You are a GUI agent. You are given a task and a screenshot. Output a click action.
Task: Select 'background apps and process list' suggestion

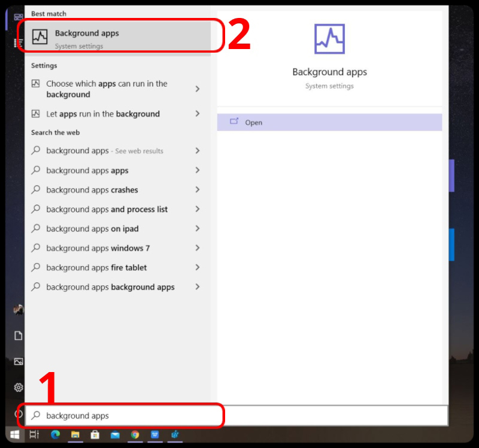(x=107, y=209)
